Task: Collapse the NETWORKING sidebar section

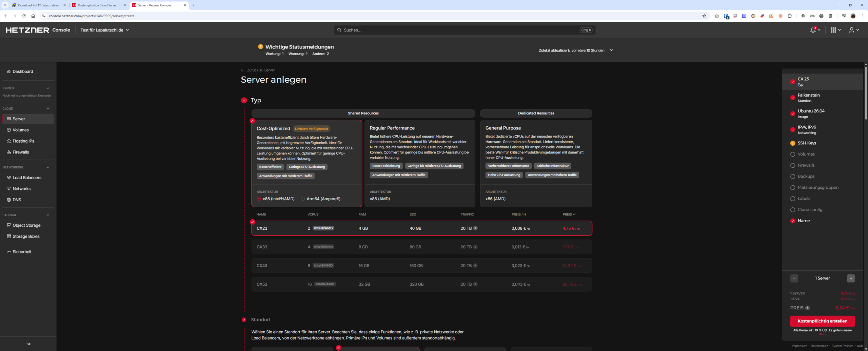Action: (48, 167)
